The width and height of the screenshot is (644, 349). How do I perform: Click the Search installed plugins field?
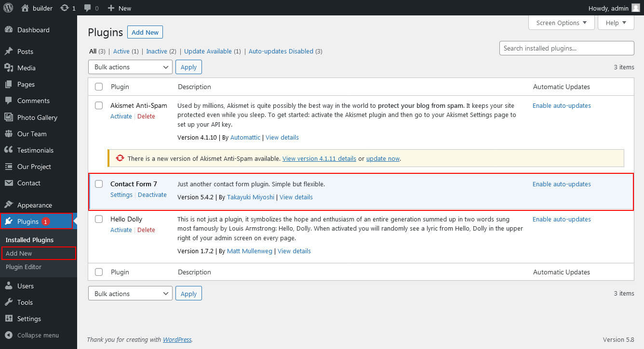(566, 48)
